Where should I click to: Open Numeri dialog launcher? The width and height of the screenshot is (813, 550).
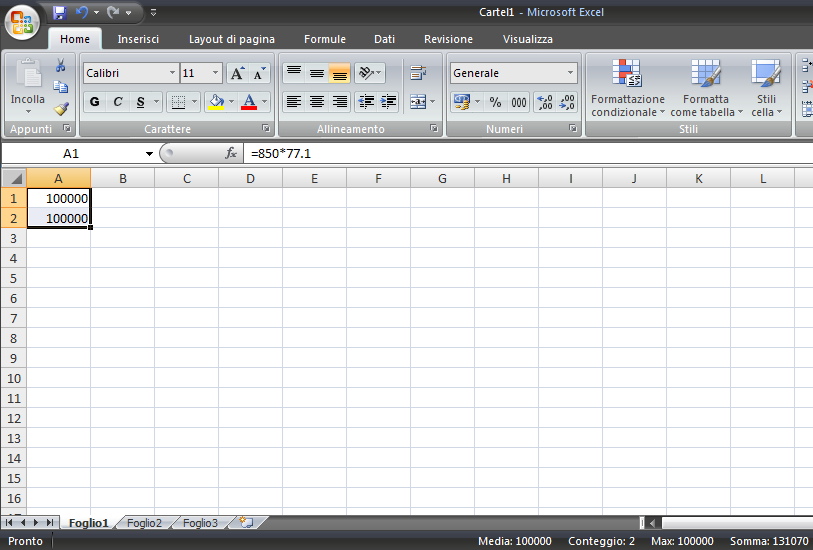click(x=572, y=128)
